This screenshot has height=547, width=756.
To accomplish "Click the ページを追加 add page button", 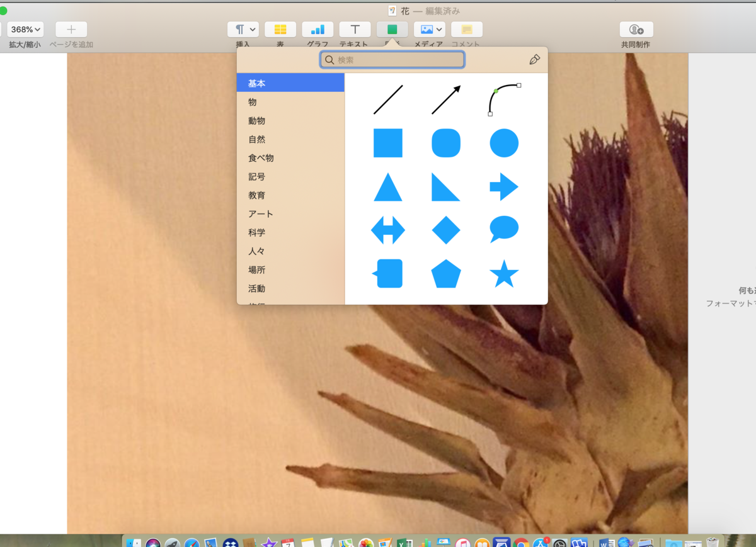I will coord(71,30).
